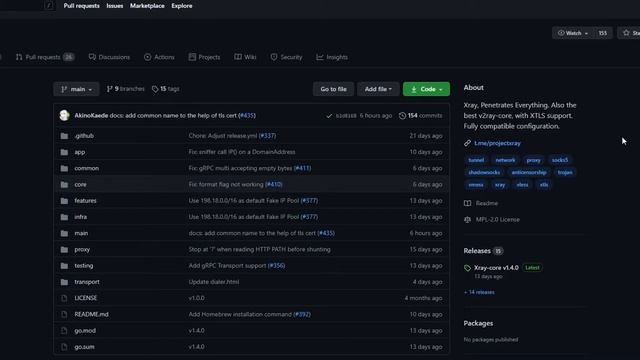Click the socks5 topic tag
The height and width of the screenshot is (360, 640).
[x=560, y=160]
